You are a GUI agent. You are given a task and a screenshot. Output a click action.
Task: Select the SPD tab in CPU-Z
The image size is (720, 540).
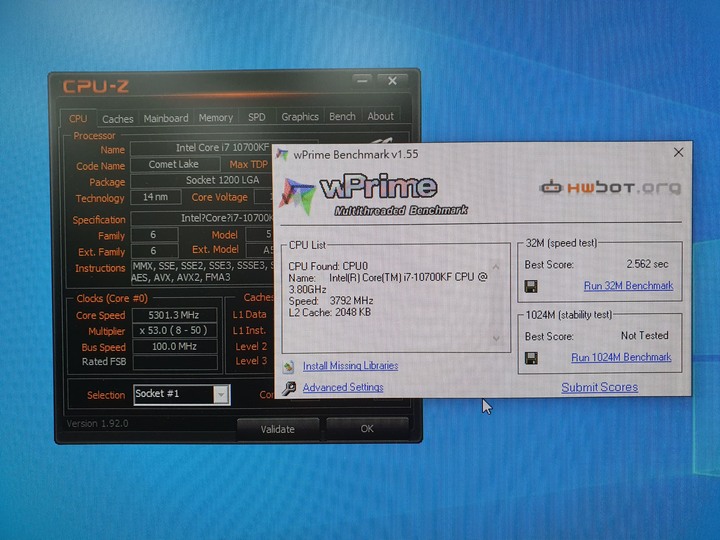(257, 117)
